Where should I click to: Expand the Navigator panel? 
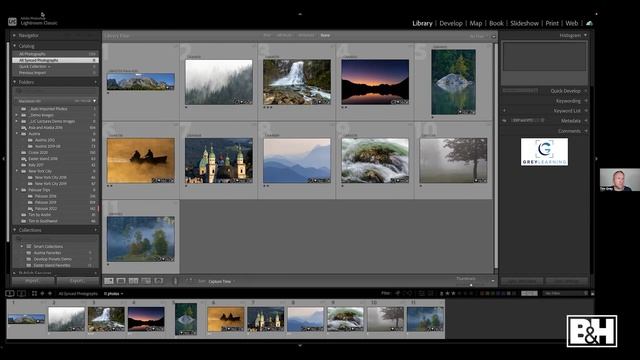tap(14, 36)
